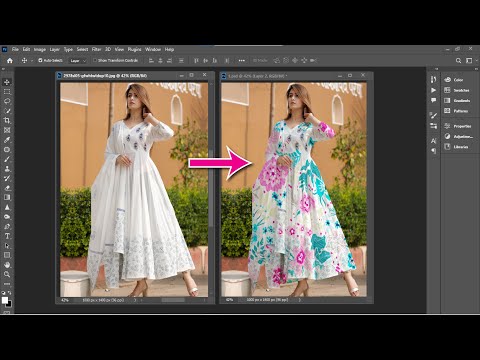This screenshot has height=360, width=480.
Task: Open the File menu
Action: coord(15,49)
